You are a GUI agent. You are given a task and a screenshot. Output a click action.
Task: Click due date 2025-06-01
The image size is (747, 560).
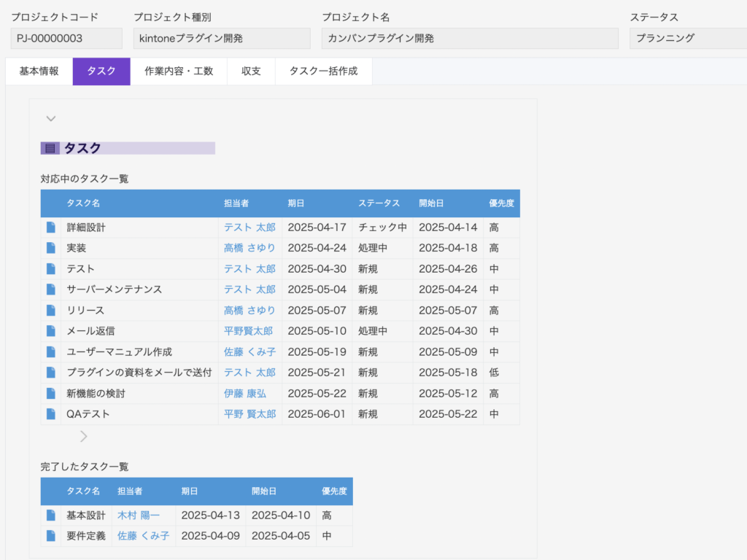tap(317, 414)
